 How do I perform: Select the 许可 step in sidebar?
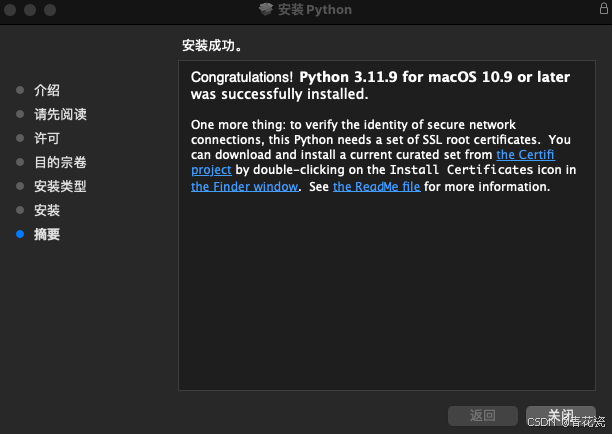(x=47, y=138)
